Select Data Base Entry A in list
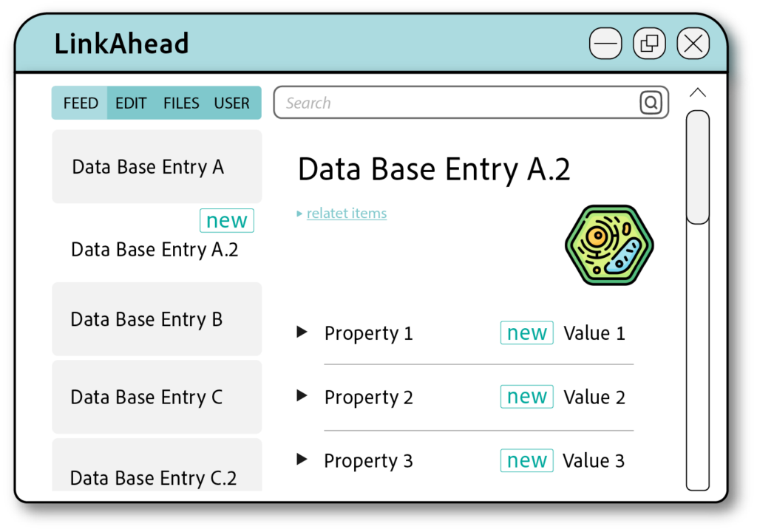This screenshot has width=757, height=532. (156, 167)
